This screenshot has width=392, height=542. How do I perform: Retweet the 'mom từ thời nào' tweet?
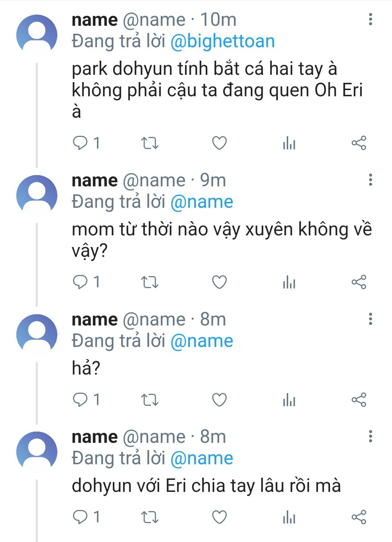(x=150, y=282)
